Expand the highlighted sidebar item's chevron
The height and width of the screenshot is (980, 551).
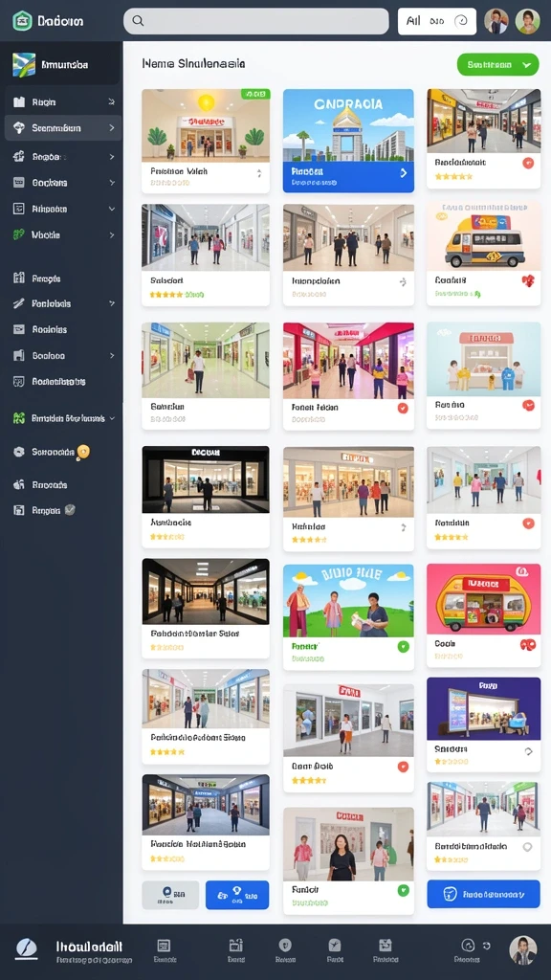(112, 127)
